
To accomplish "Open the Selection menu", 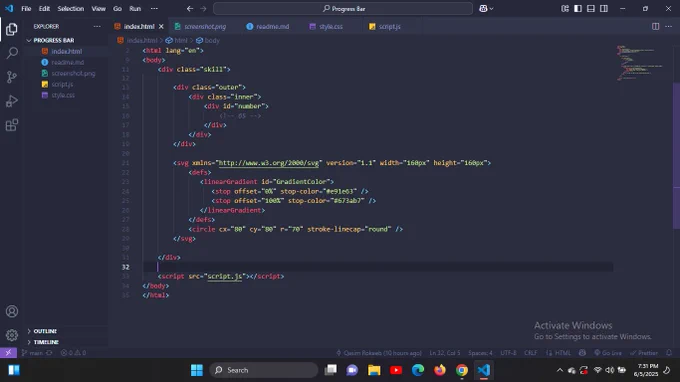I will pos(71,9).
